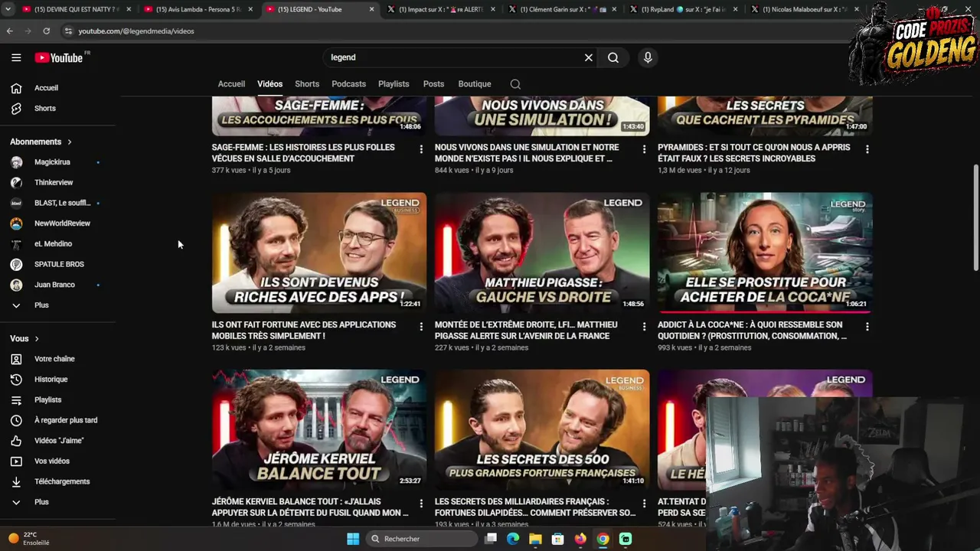
Task: Click the browser back arrow
Action: pyautogui.click(x=9, y=31)
